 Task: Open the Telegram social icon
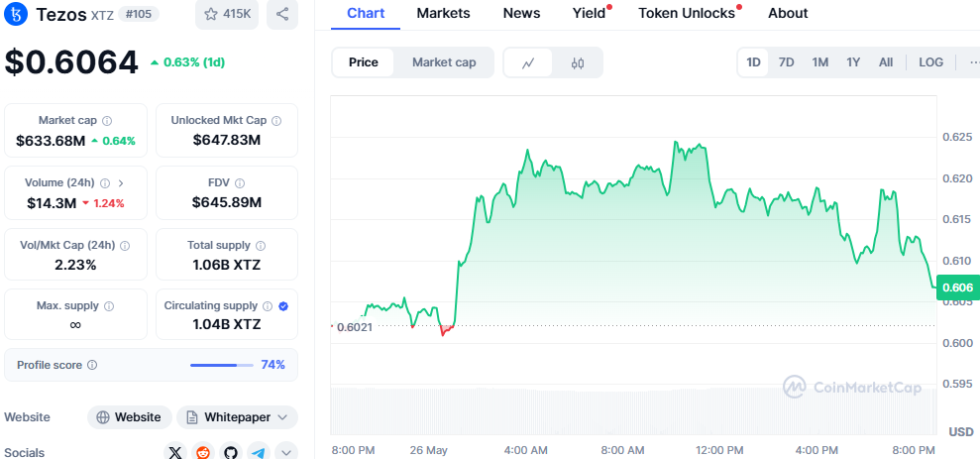(x=259, y=452)
